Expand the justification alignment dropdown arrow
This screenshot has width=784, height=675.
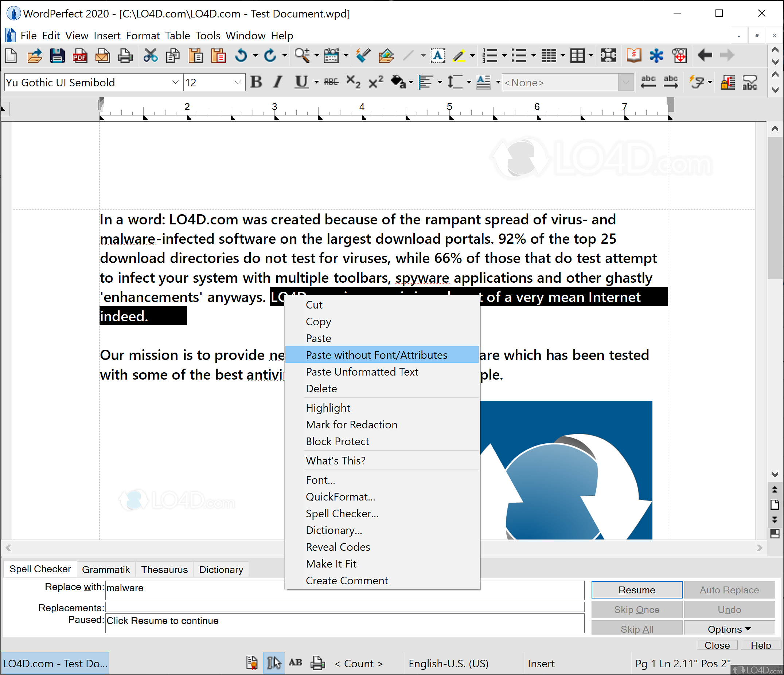pyautogui.click(x=440, y=82)
